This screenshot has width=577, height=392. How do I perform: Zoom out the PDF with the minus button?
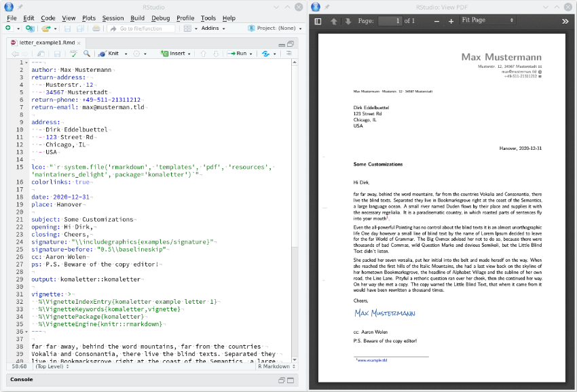click(x=436, y=21)
